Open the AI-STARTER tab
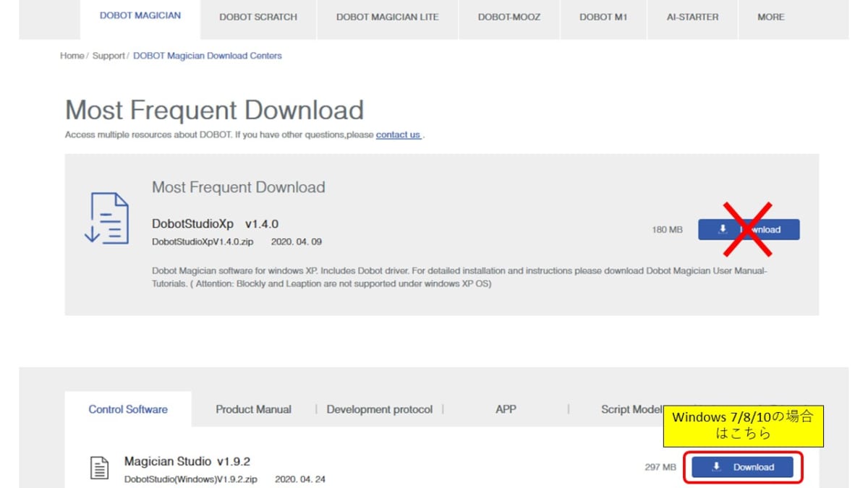The width and height of the screenshot is (868, 488). pos(692,17)
